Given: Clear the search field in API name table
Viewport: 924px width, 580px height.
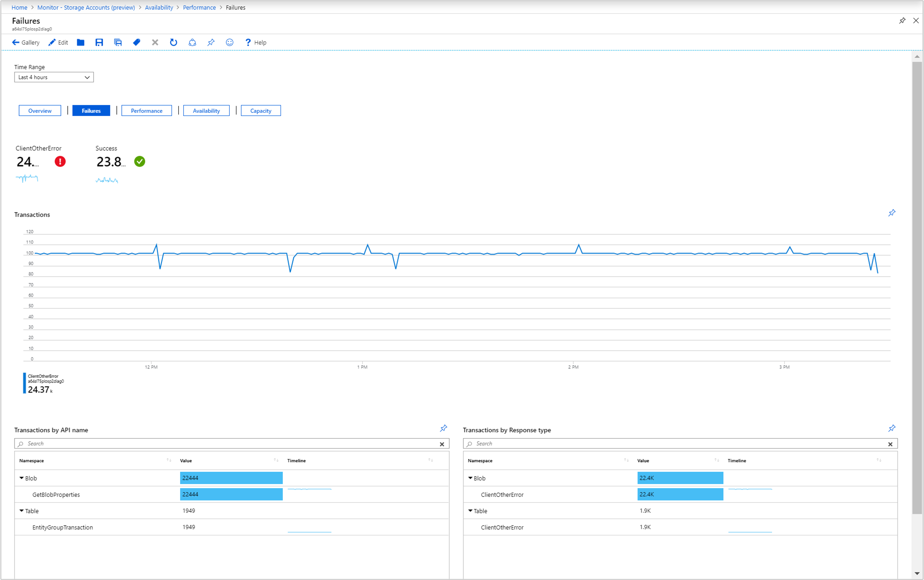Looking at the screenshot, I should (x=441, y=444).
